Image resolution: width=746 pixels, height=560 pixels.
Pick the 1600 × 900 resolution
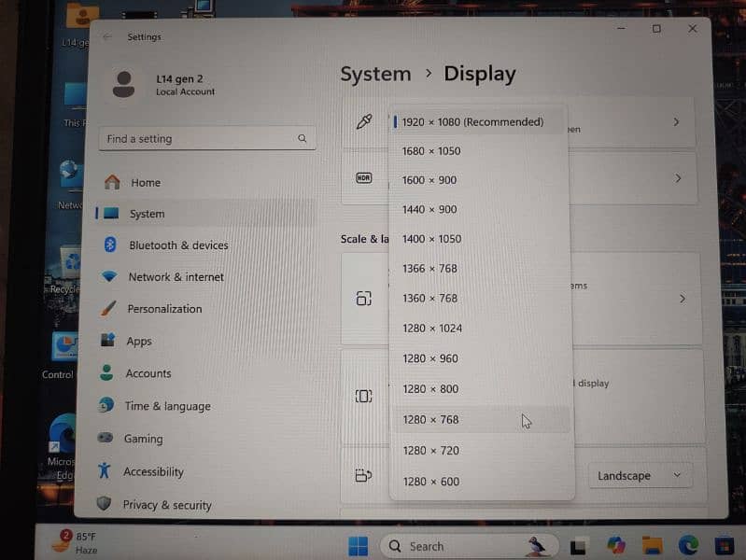click(429, 180)
